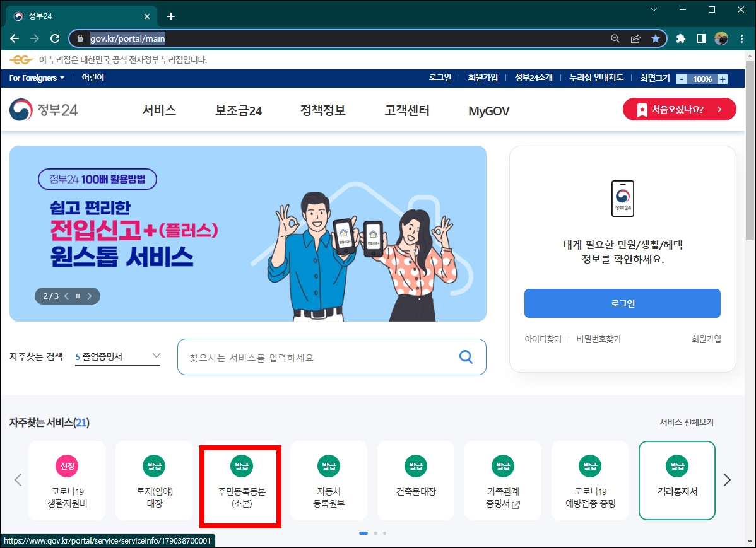Open the 자동차등록원부 service icon
The image size is (756, 548).
point(328,481)
